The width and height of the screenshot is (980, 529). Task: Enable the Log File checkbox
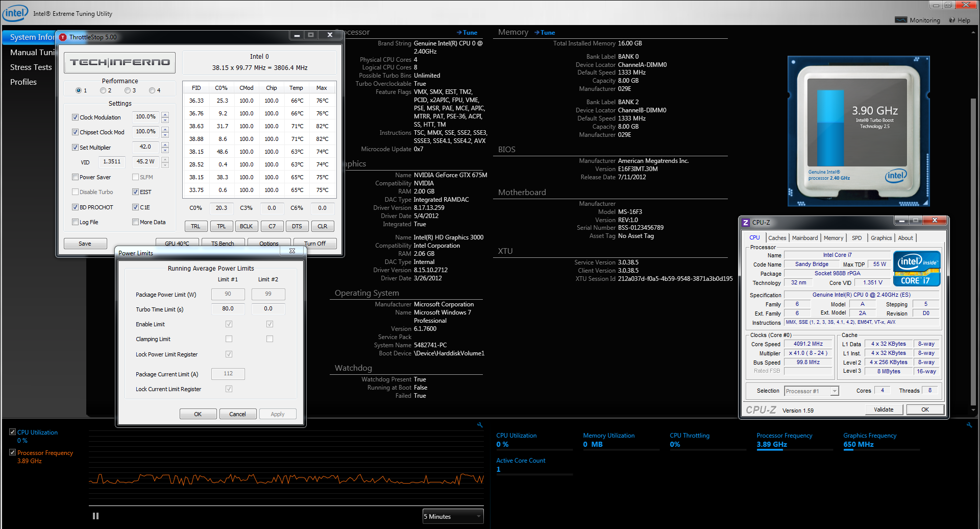coord(75,222)
